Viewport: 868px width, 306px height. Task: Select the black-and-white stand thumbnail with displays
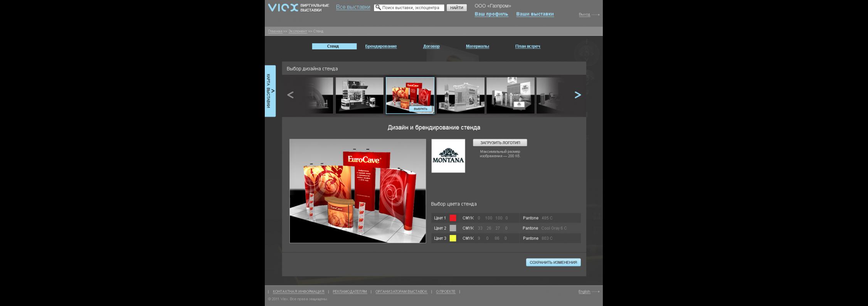pos(360,96)
